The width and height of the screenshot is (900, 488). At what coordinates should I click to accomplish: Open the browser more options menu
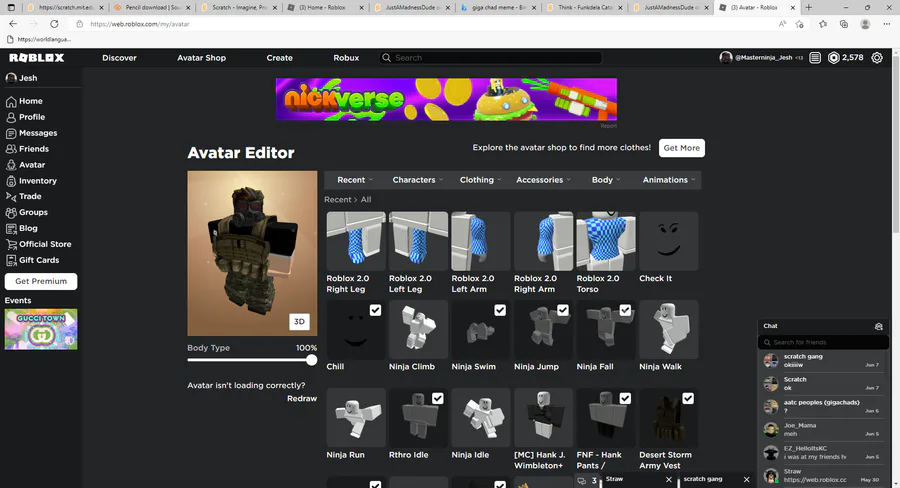coord(886,24)
